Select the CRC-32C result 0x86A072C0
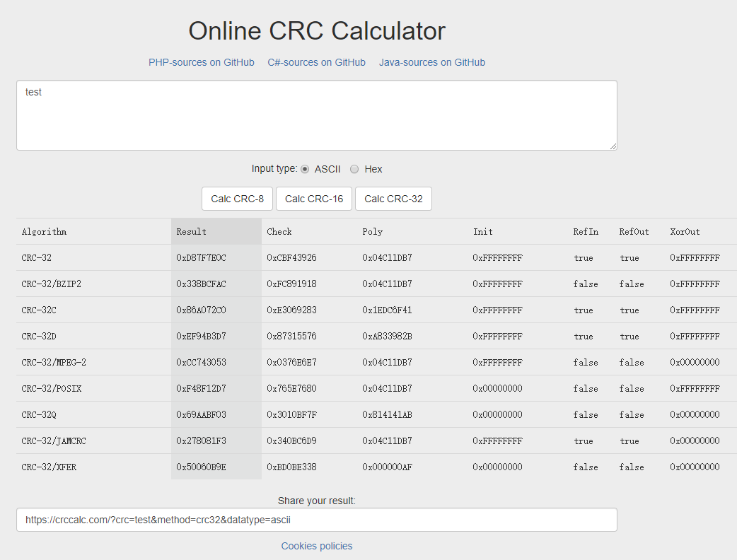Viewport: 737px width, 560px height. (x=201, y=310)
